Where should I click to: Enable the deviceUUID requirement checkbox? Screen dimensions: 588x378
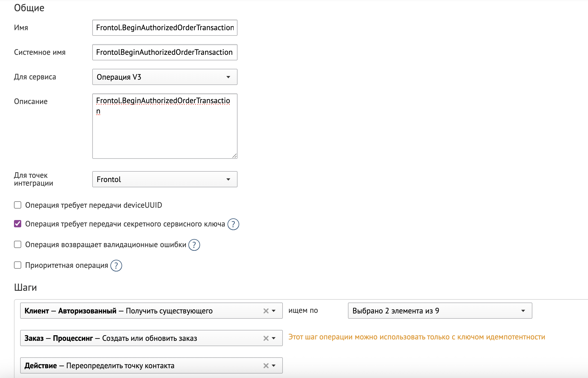18,205
